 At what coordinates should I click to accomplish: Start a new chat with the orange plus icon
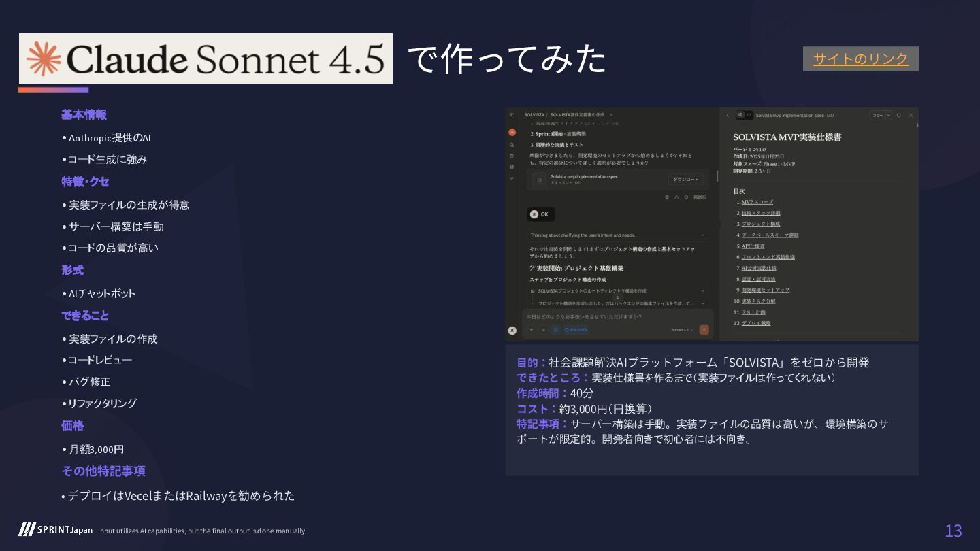click(x=512, y=132)
